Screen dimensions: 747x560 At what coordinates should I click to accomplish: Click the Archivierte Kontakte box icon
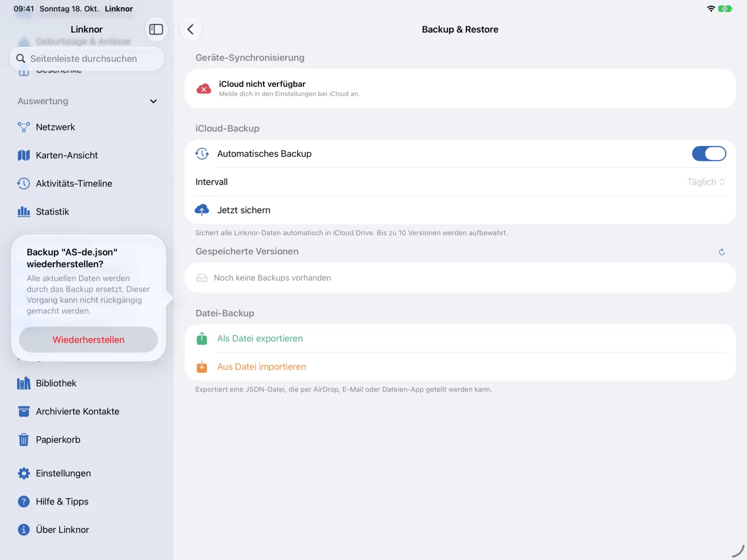coord(23,412)
